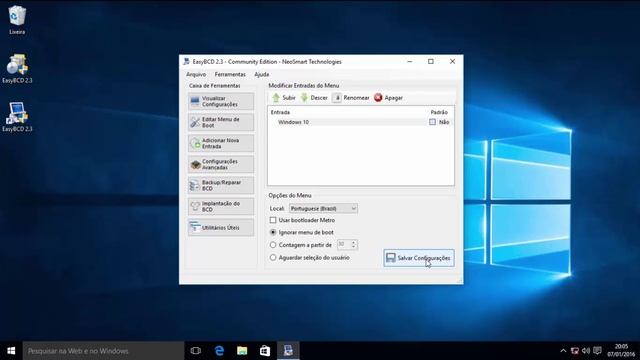
Task: Maximize the EasyBCD window
Action: coord(431,62)
